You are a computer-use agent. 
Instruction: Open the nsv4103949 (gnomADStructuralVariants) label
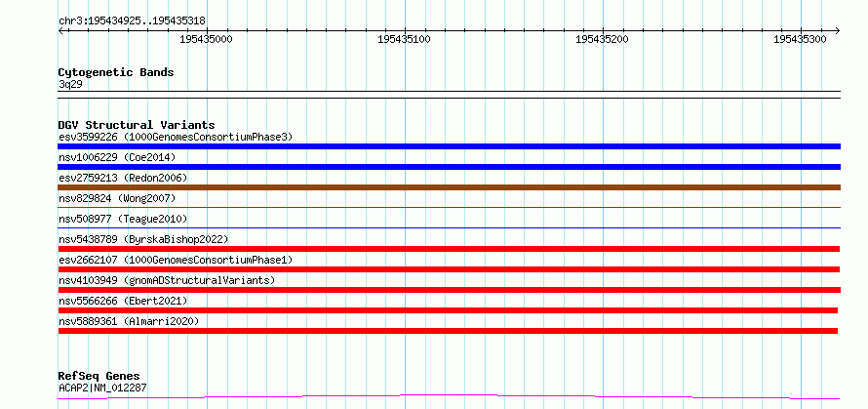point(167,280)
